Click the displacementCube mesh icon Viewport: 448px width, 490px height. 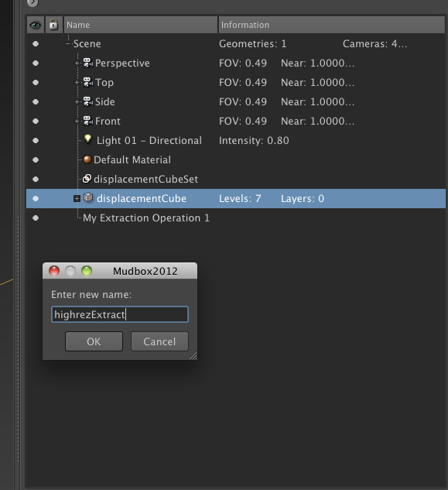pyautogui.click(x=88, y=197)
